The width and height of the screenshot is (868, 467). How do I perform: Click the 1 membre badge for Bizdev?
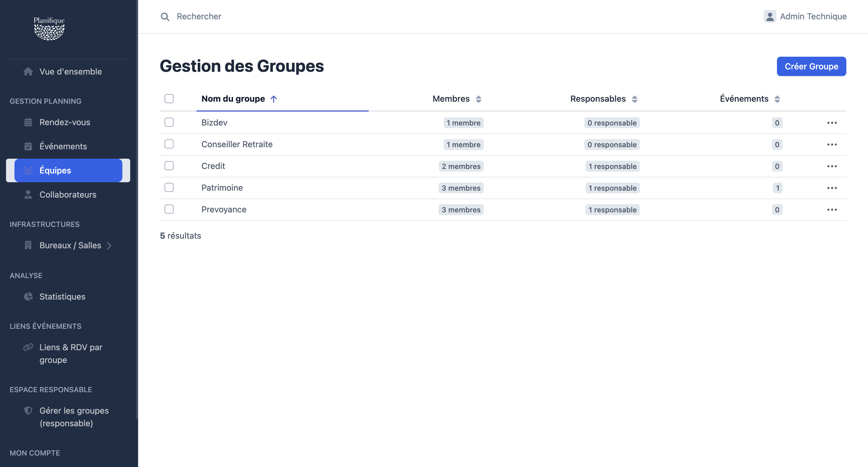[463, 123]
